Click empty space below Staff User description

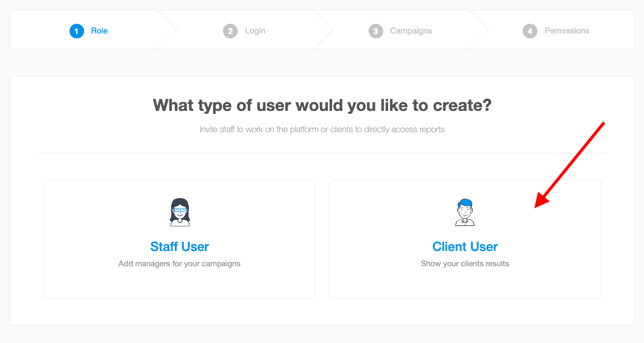coord(180,283)
